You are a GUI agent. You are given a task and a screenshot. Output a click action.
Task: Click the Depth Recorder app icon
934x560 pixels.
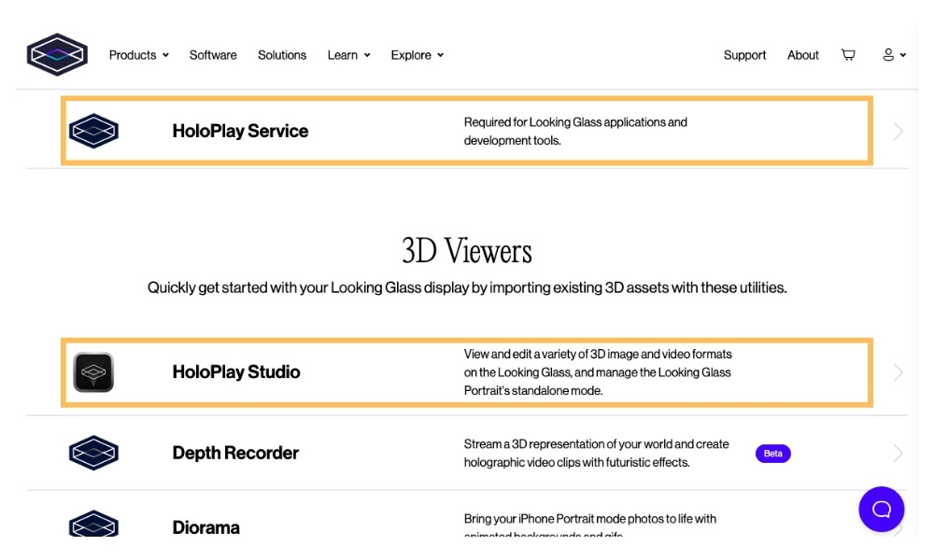tap(93, 453)
